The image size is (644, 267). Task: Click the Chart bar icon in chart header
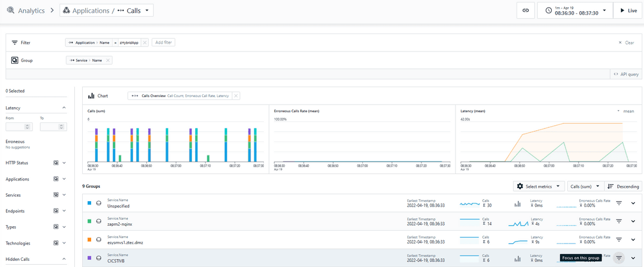[x=91, y=96]
